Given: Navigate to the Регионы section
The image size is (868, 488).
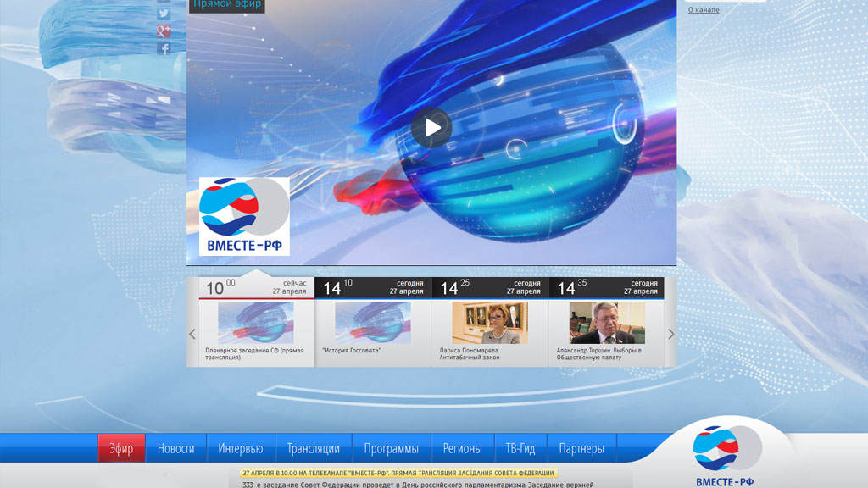Looking at the screenshot, I should pos(462,448).
